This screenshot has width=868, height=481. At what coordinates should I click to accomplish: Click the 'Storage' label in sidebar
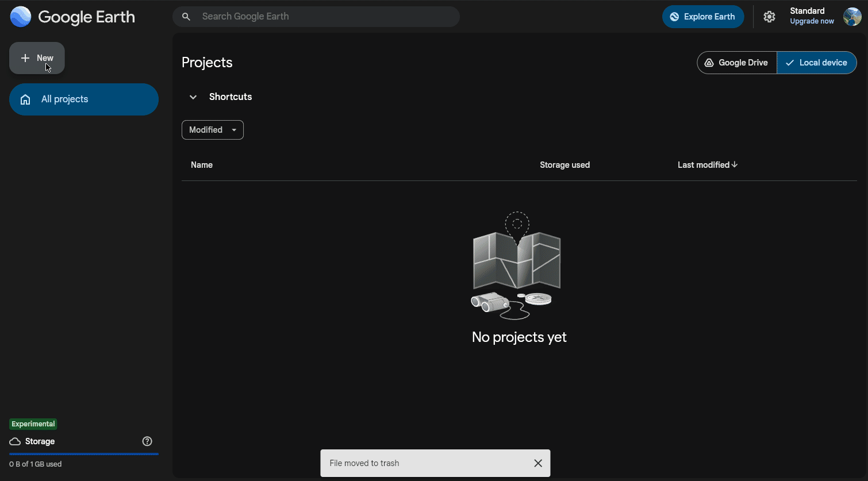coord(40,441)
